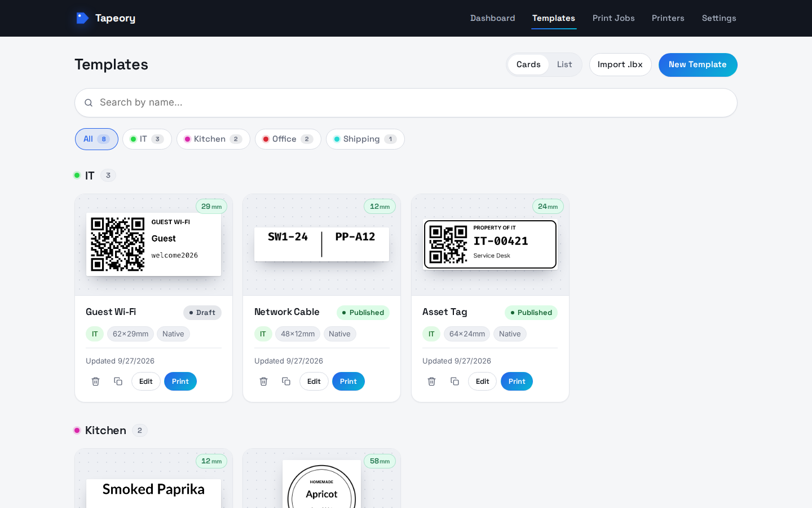812x508 pixels.
Task: Click the Draft status badge
Action: [202, 313]
